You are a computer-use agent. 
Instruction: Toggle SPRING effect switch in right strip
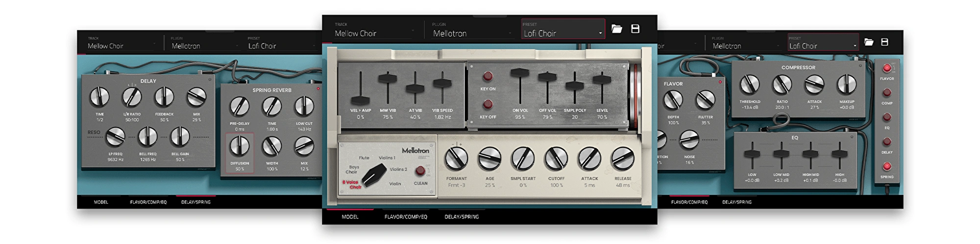click(887, 166)
